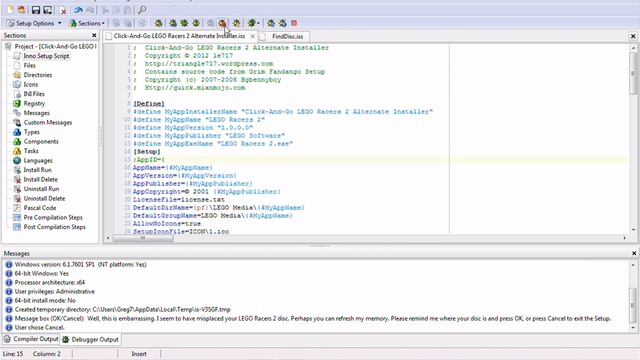Image resolution: width=640 pixels, height=360 pixels.
Task: Click the AllowNoIcons=true code line
Action: click(167, 224)
